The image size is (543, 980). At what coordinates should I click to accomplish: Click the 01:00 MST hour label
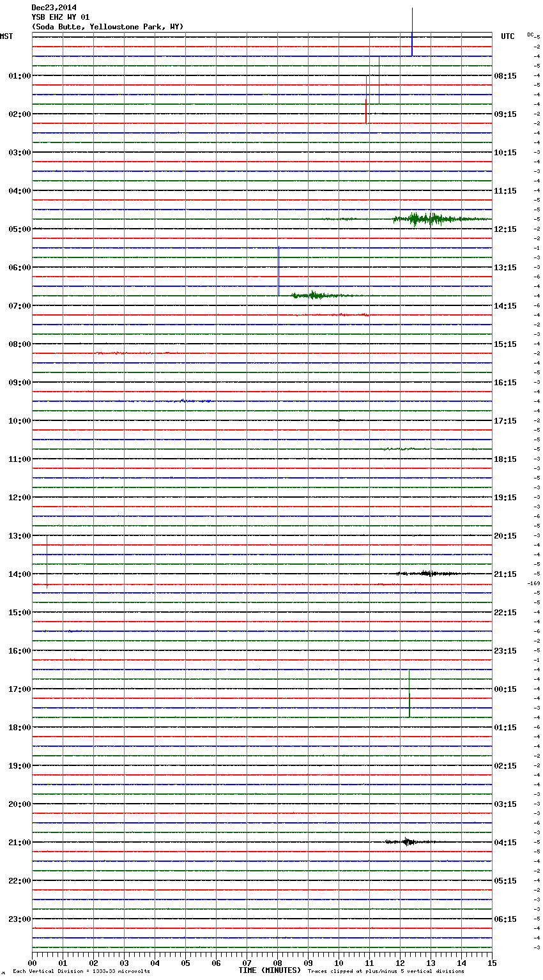(x=20, y=76)
